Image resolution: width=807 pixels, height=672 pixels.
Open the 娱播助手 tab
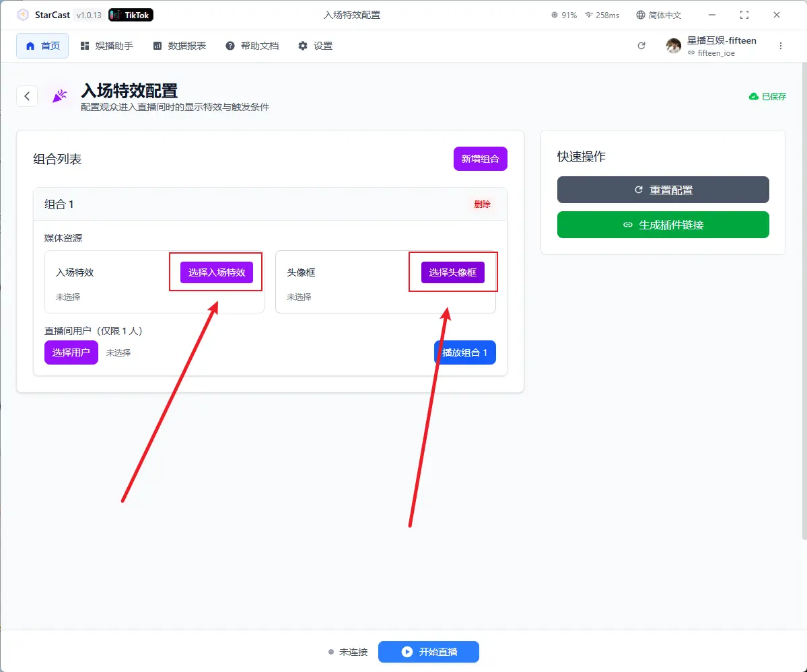pyautogui.click(x=106, y=46)
